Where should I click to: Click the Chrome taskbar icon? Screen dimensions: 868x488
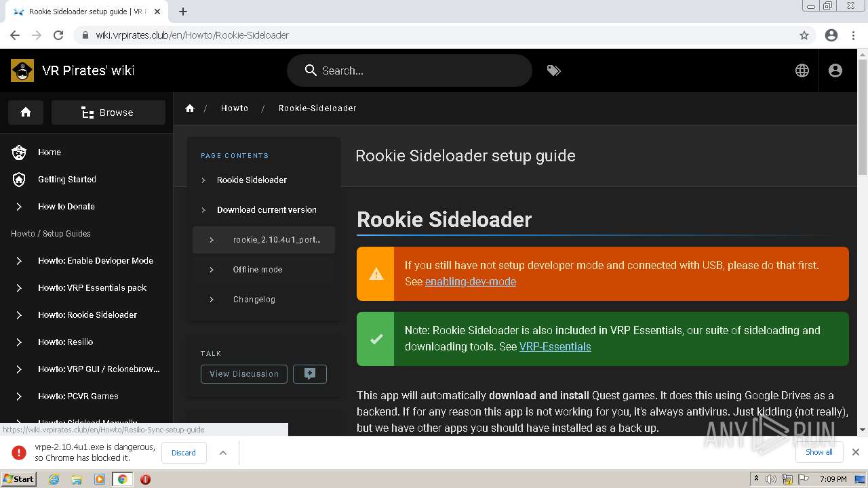(123, 479)
